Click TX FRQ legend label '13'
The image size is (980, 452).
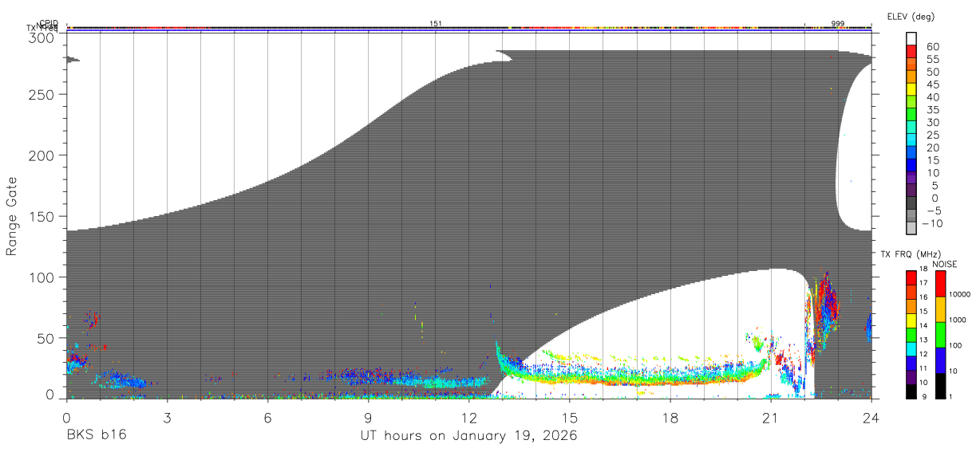[x=924, y=340]
